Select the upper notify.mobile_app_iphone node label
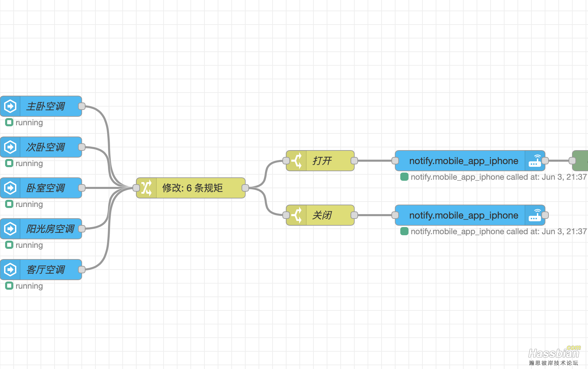The height and width of the screenshot is (369, 588). tap(464, 161)
